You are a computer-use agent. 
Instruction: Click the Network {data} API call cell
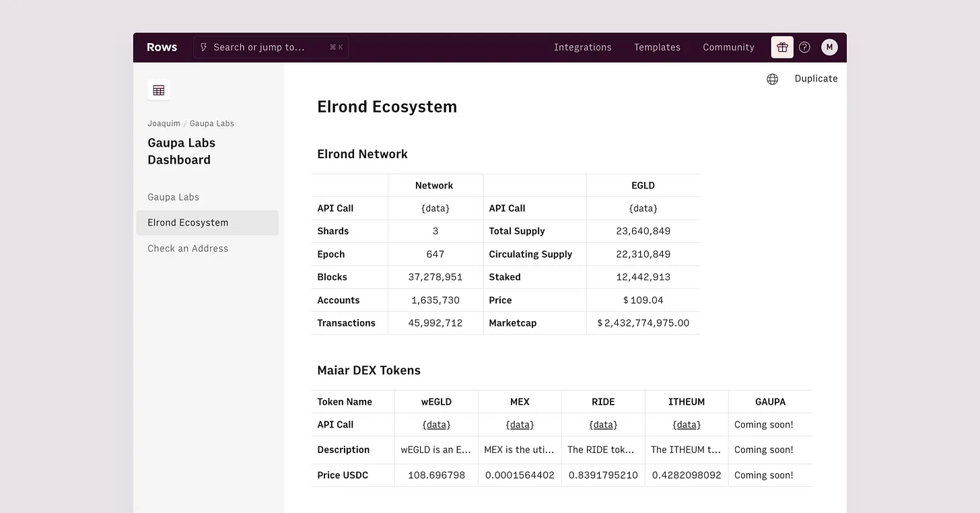click(x=435, y=209)
